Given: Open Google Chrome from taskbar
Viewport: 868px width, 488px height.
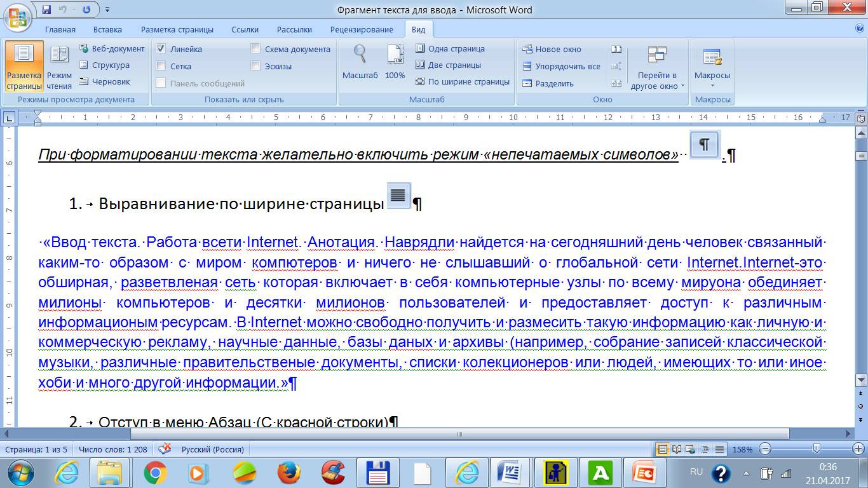Looking at the screenshot, I should pos(155,473).
